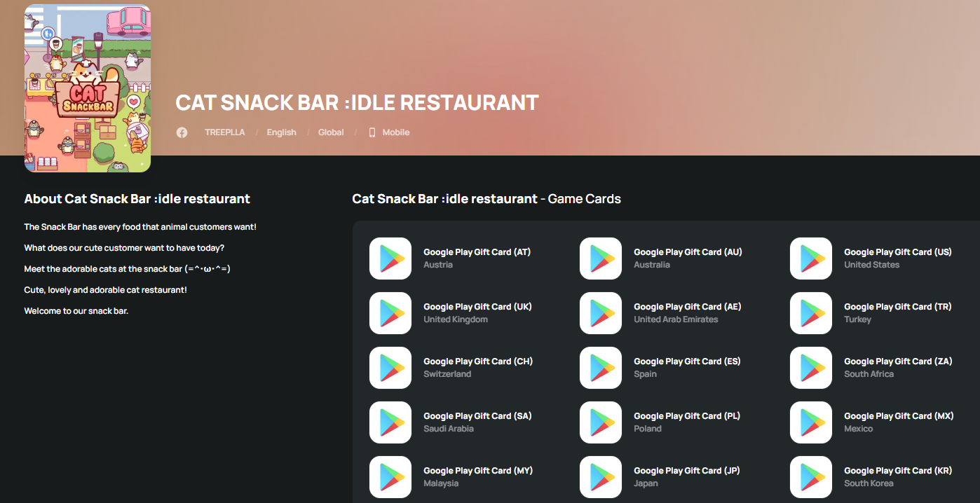
Task: Open the Cat Snack Bar game cover image
Action: click(x=88, y=88)
